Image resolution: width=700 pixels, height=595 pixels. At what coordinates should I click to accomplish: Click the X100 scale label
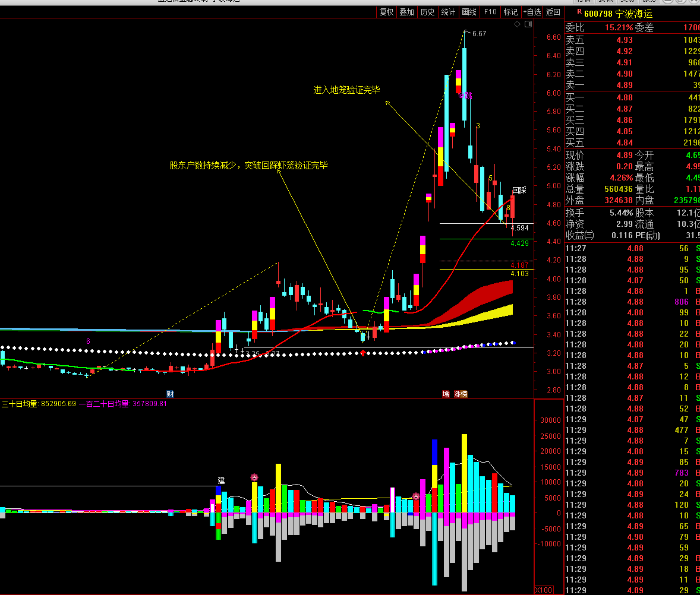[x=544, y=590]
